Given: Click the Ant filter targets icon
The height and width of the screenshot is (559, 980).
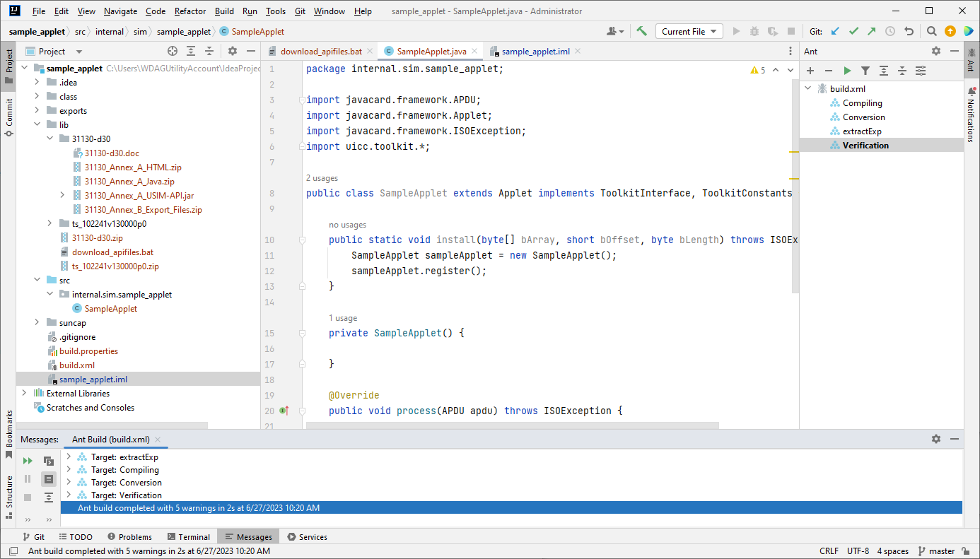Looking at the screenshot, I should click(865, 71).
